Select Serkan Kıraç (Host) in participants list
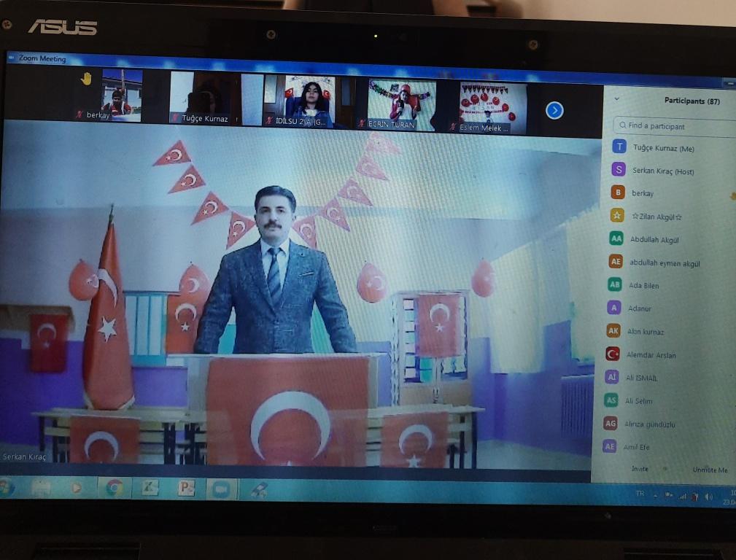The height and width of the screenshot is (560, 736). pyautogui.click(x=662, y=171)
